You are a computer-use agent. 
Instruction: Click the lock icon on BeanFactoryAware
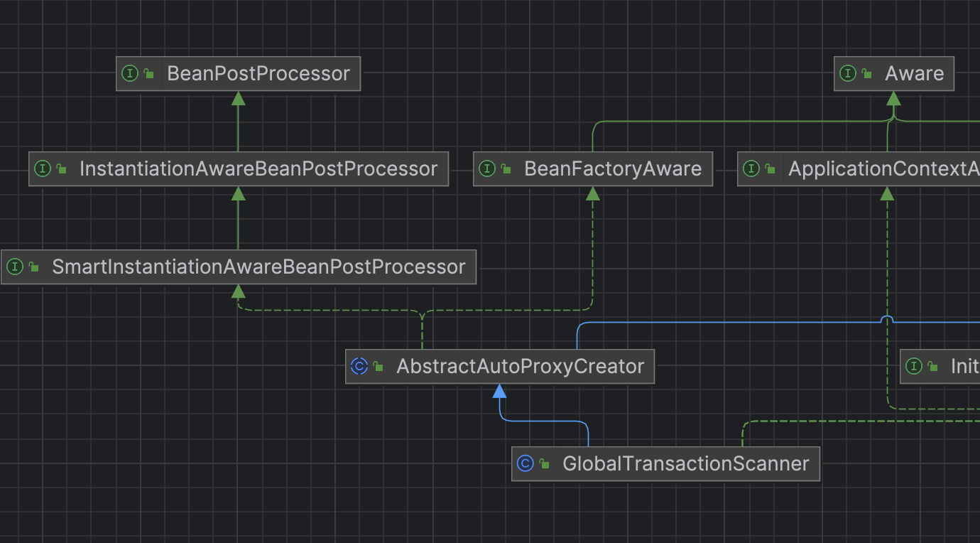pos(506,168)
